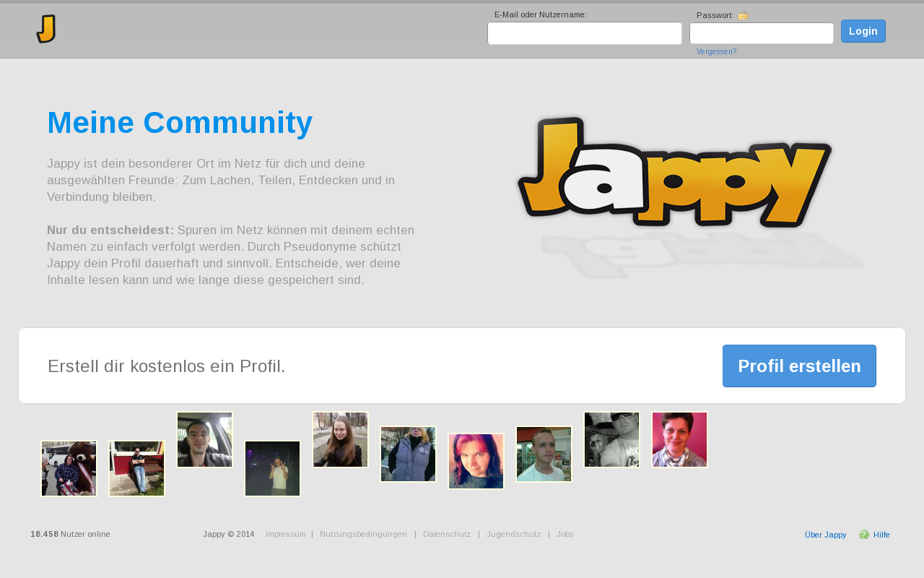Viewport: 924px width, 578px height.
Task: Open the Hilfe link
Action: [881, 535]
